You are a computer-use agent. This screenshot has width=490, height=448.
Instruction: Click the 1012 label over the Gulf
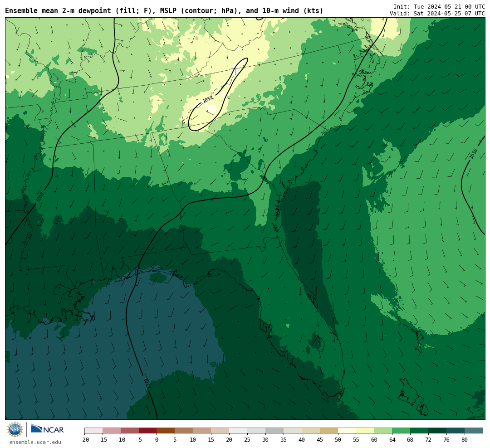(x=147, y=384)
